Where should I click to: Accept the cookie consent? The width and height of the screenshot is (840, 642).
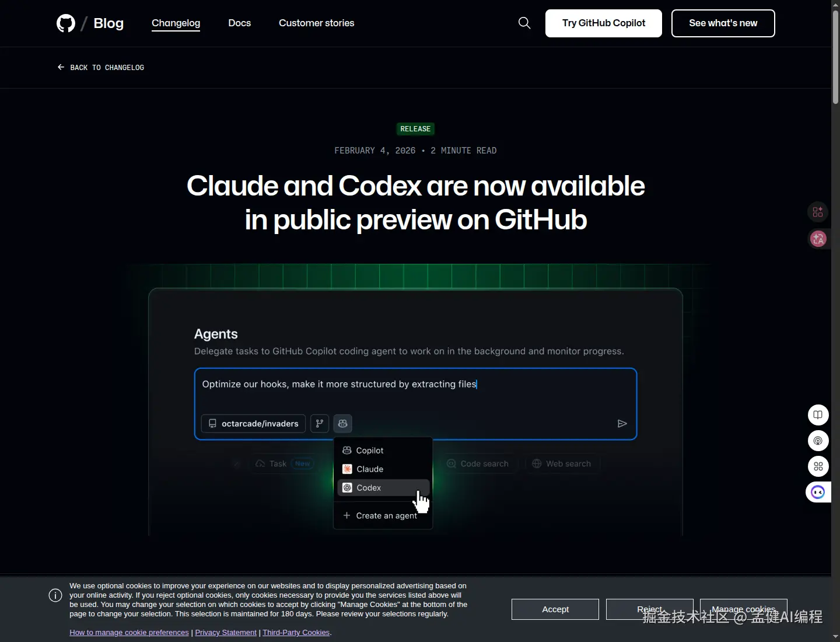[x=555, y=609]
